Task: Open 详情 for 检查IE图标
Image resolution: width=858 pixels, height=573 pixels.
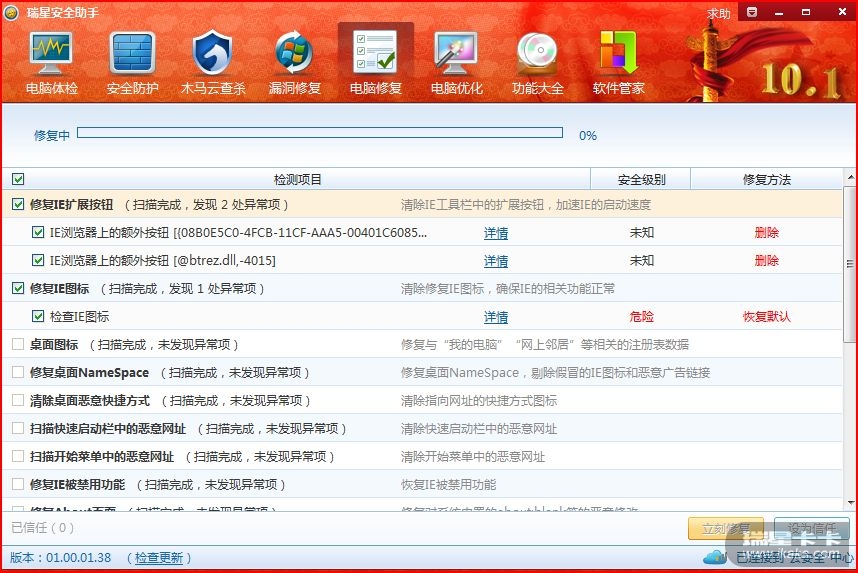Action: (x=496, y=317)
